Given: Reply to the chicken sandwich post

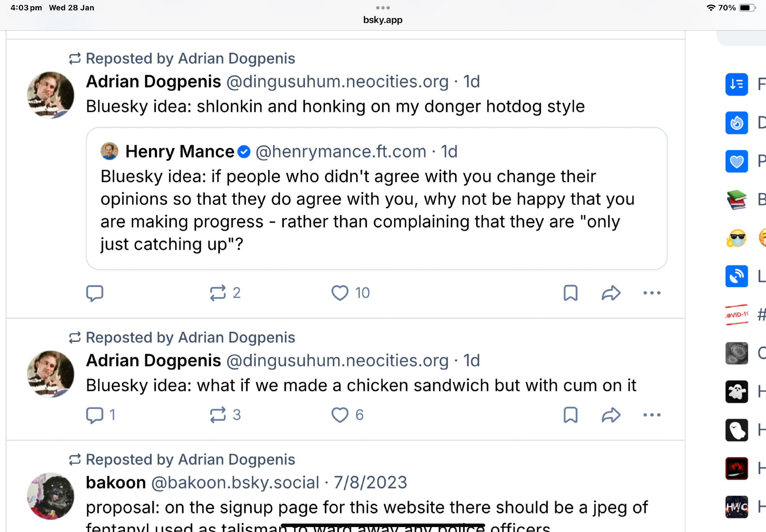Looking at the screenshot, I should point(95,415).
